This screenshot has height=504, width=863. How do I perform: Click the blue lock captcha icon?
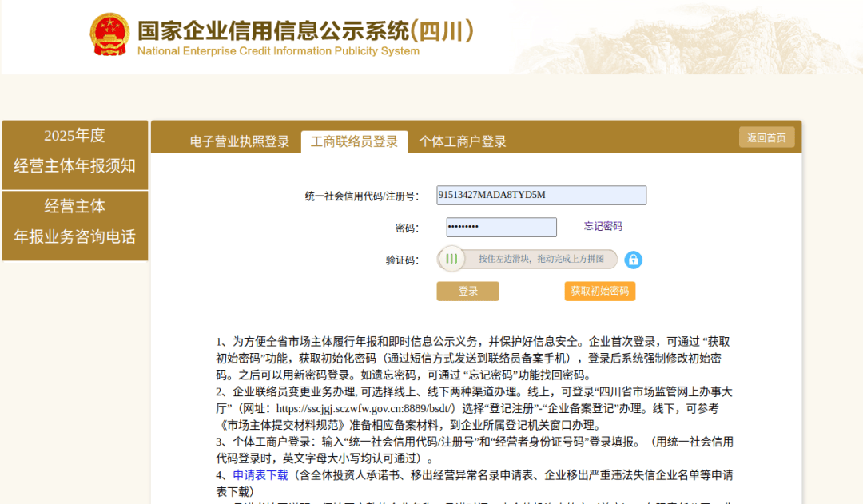(x=634, y=259)
